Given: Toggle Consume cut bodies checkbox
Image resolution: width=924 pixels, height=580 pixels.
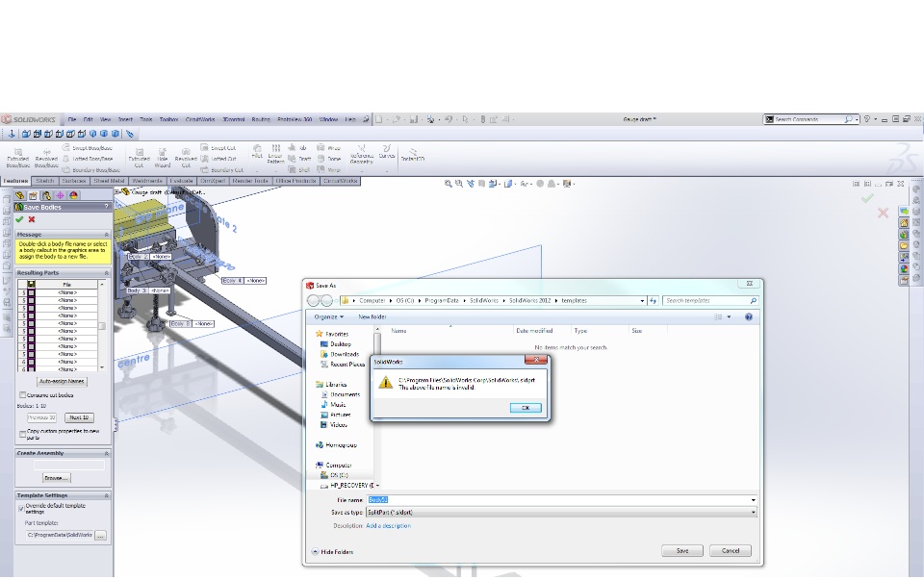Looking at the screenshot, I should tap(22, 395).
